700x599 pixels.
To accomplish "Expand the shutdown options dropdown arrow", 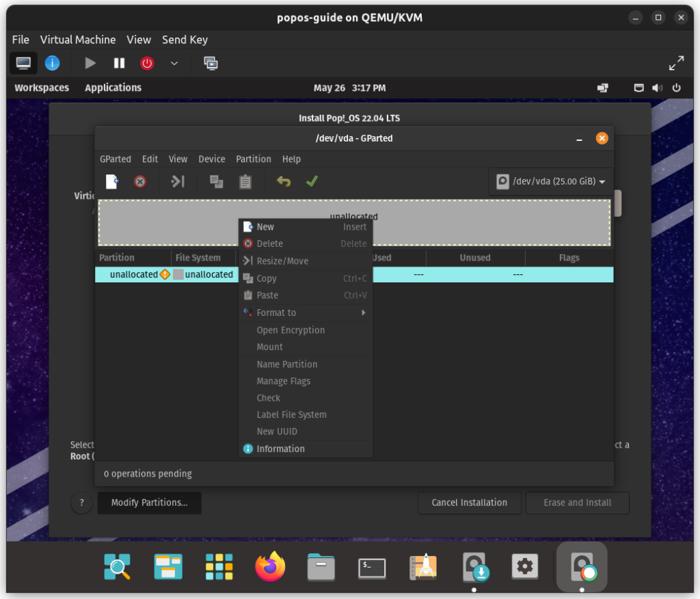I will (174, 63).
